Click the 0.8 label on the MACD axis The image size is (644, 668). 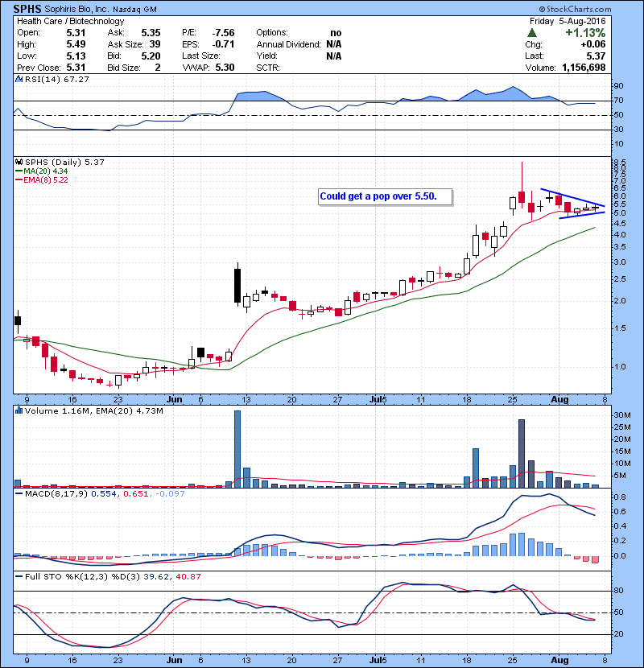[620, 497]
